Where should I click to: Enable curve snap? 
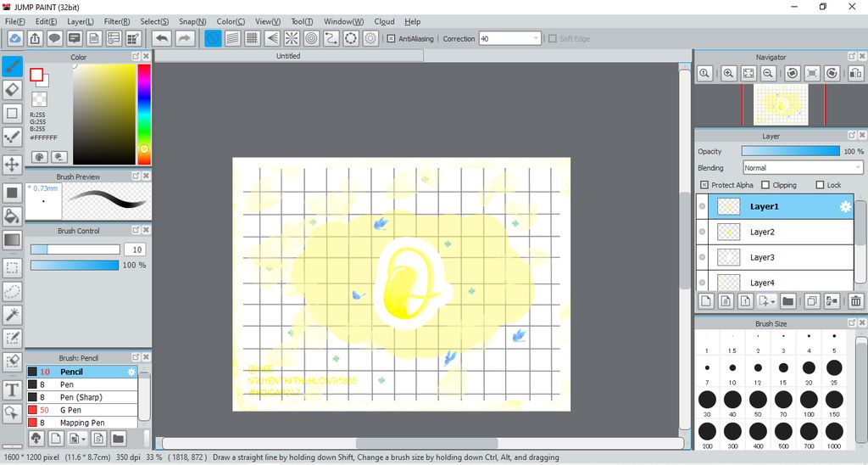tap(331, 38)
